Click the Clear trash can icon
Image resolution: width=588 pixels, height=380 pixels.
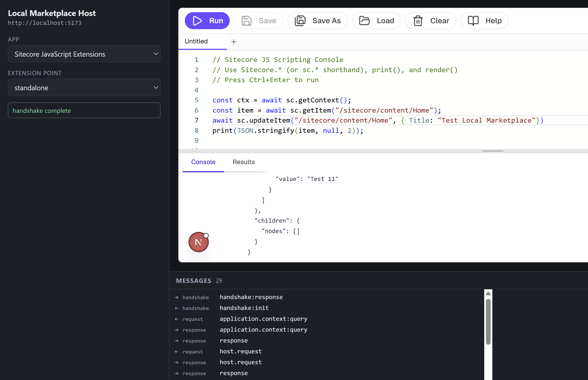(x=418, y=21)
